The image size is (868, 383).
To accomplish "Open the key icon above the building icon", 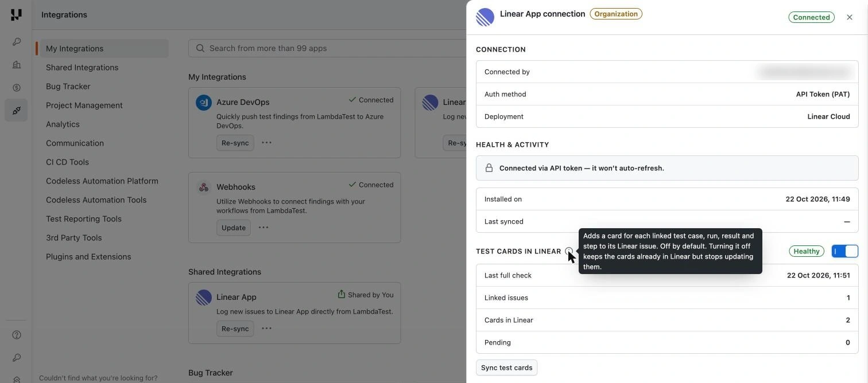I will 16,42.
